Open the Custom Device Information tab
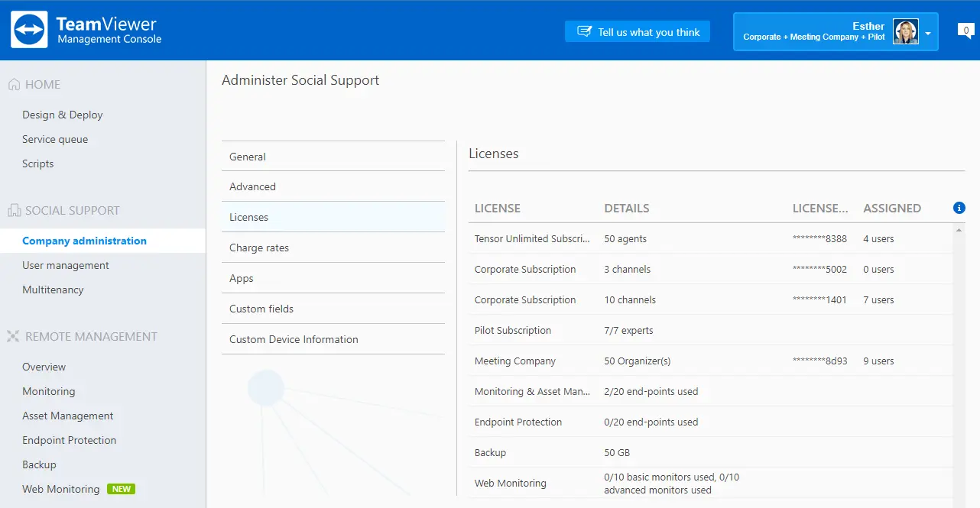 [333, 339]
